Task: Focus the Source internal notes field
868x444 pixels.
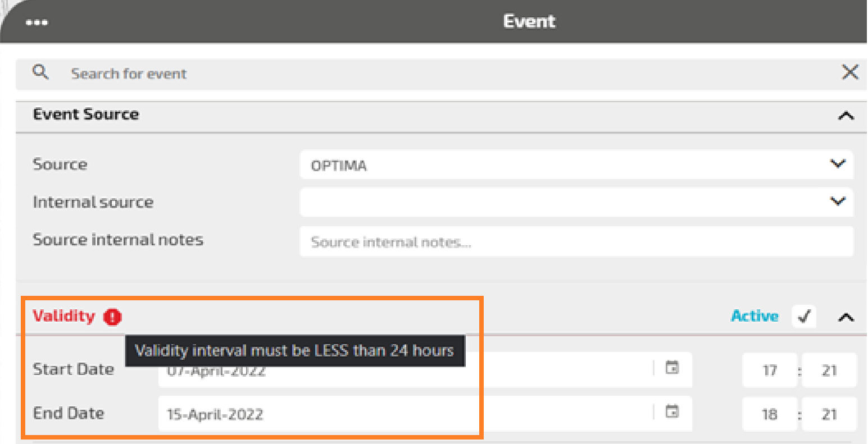Action: tap(576, 242)
